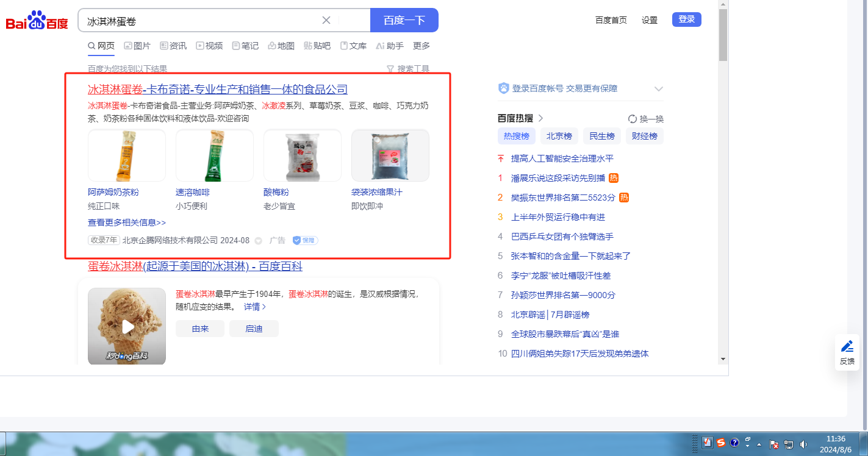The height and width of the screenshot is (456, 868).
Task: Click the 登录 button
Action: tap(687, 20)
